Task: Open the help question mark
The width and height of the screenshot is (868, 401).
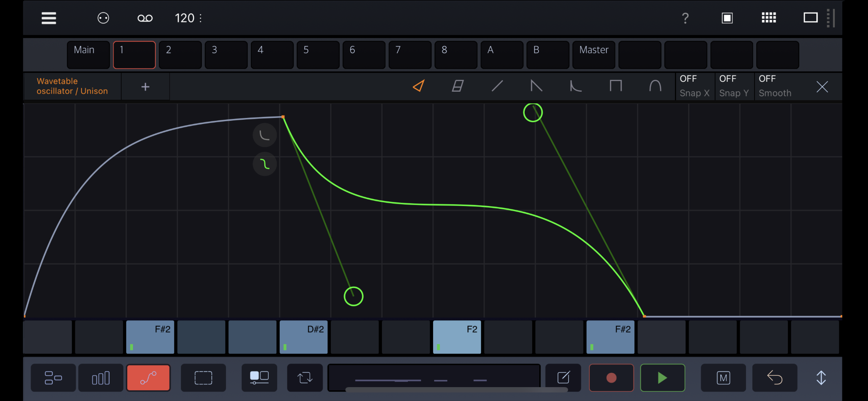Action: tap(685, 18)
